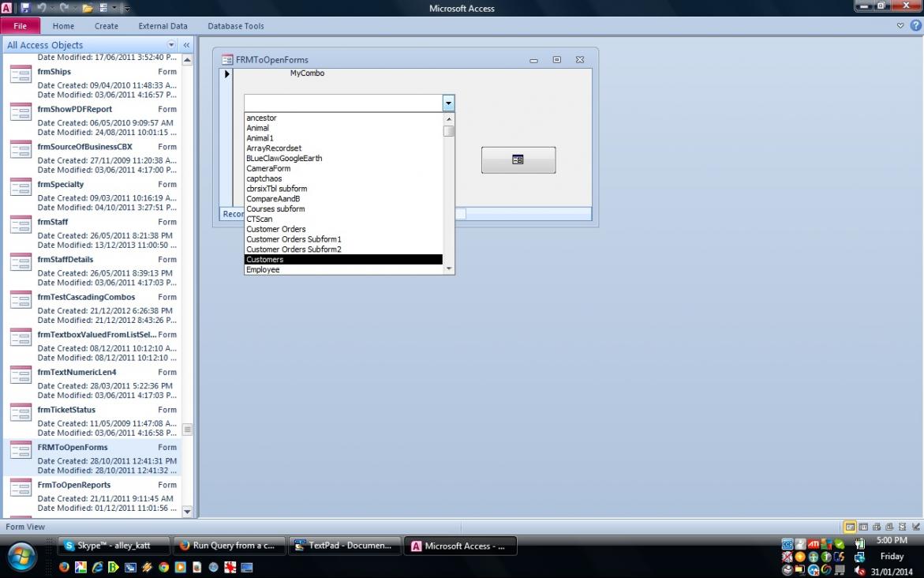The image size is (924, 578).
Task: Choose 'CameraForm' from the combo list
Action: (343, 168)
